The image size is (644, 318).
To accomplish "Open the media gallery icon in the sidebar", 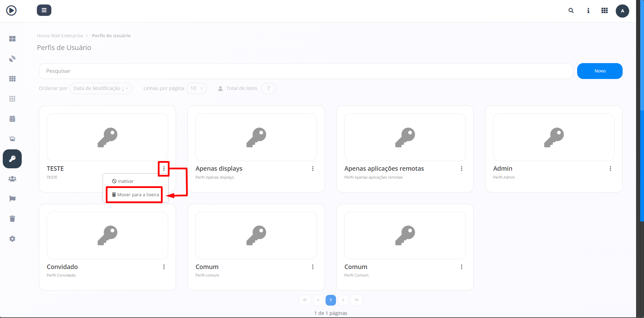I will 12,139.
